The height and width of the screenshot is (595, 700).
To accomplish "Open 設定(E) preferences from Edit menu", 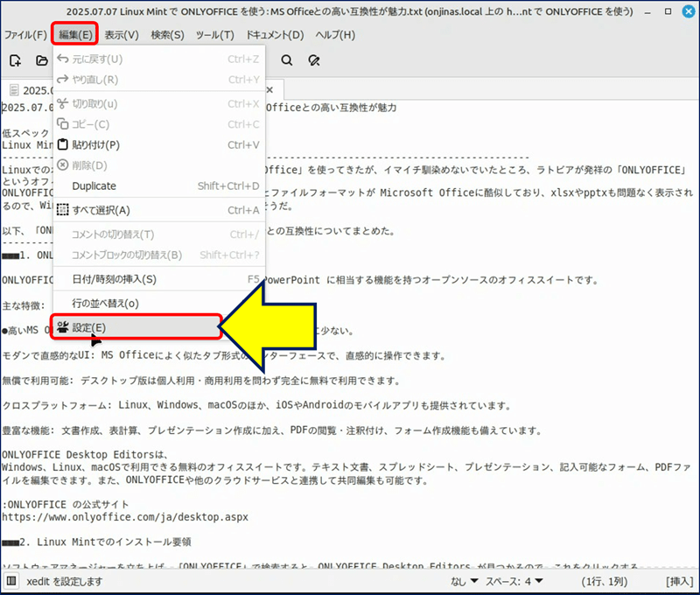I will coord(136,327).
